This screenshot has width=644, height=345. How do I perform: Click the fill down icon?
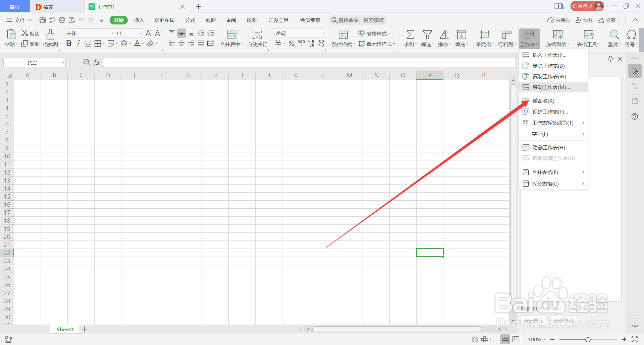coord(462,34)
